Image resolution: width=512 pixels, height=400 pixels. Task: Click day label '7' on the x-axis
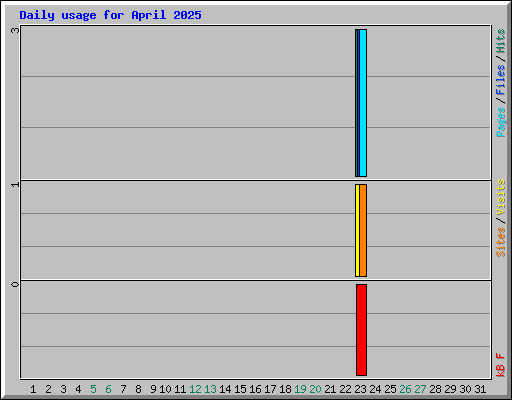click(123, 389)
